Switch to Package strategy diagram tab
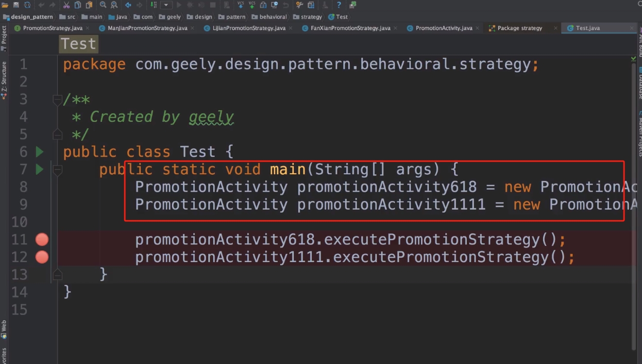 (x=520, y=28)
